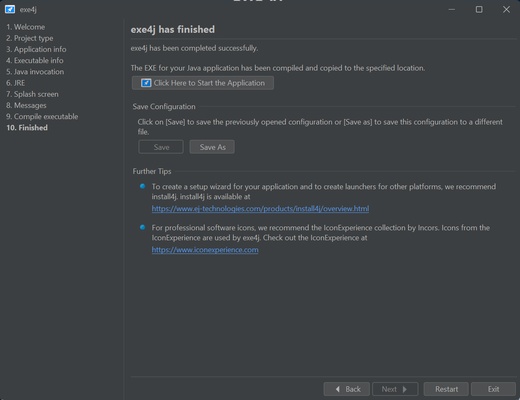The width and height of the screenshot is (520, 400).
Task: Exit the exe4j wizard
Action: coord(493,389)
